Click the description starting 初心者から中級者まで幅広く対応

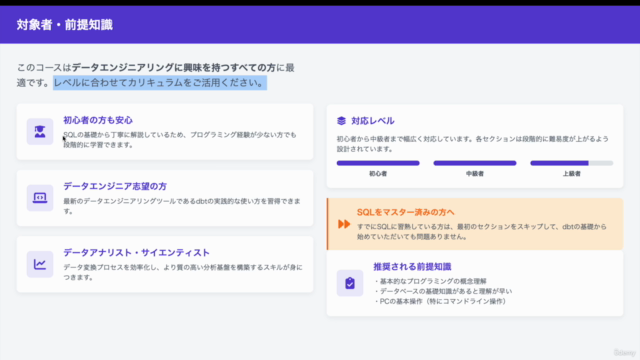473,144
